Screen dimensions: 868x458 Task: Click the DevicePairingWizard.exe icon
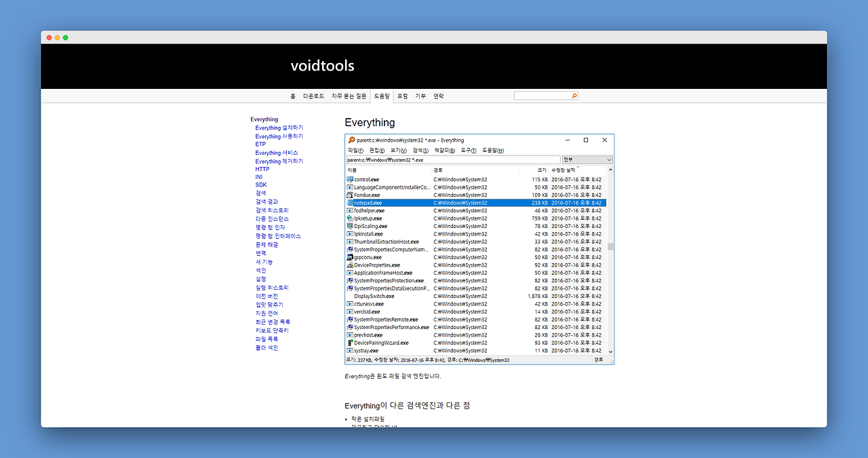[350, 343]
